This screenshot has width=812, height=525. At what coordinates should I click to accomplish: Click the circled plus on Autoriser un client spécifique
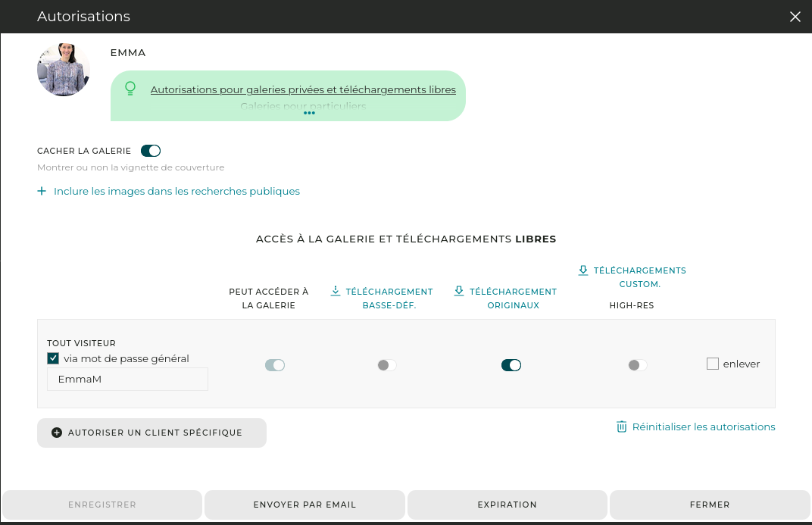tap(56, 432)
